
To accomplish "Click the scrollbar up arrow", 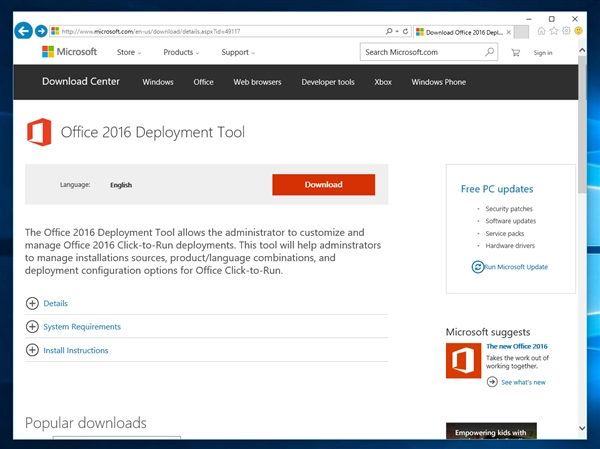I will tap(582, 50).
